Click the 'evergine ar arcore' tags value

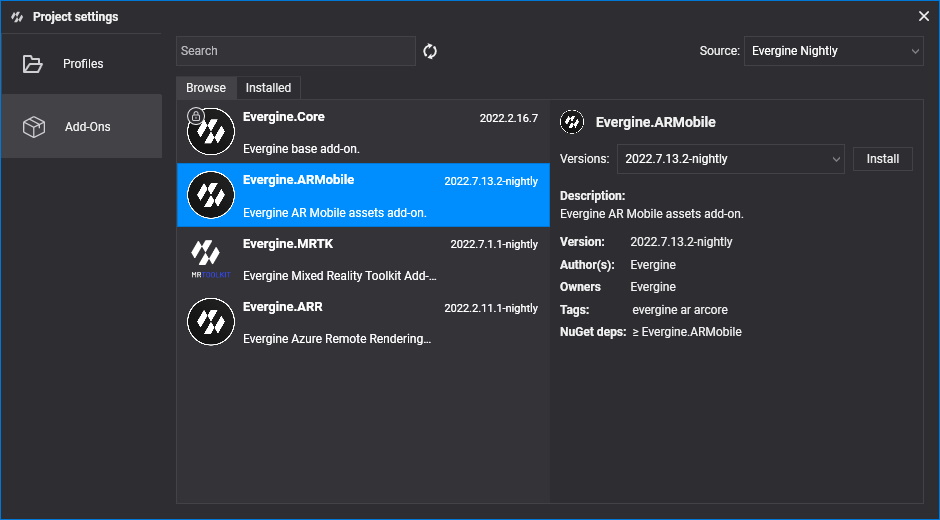point(680,310)
